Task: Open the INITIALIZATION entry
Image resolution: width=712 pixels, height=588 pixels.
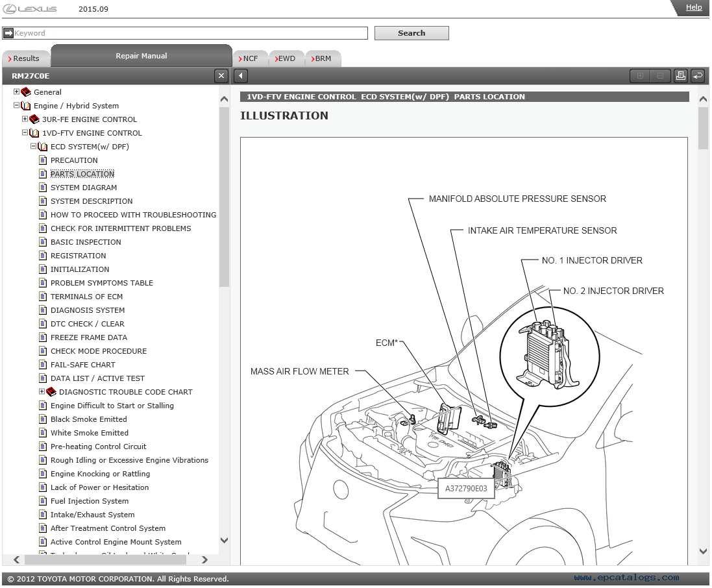Action: [80, 269]
